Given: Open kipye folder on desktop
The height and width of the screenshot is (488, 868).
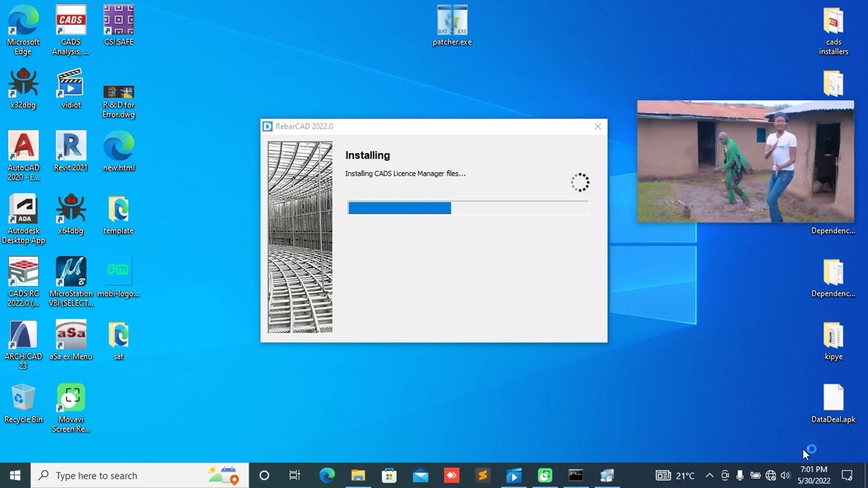Looking at the screenshot, I should (833, 341).
